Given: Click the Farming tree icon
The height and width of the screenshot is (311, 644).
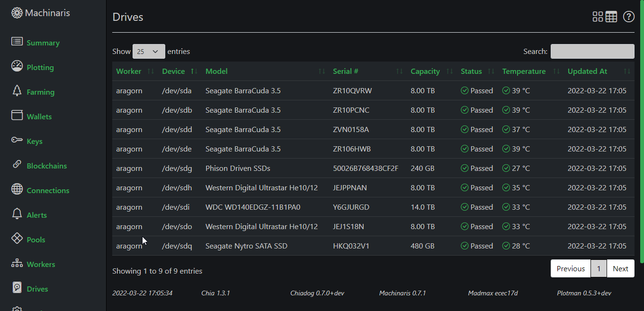Looking at the screenshot, I should tap(17, 90).
